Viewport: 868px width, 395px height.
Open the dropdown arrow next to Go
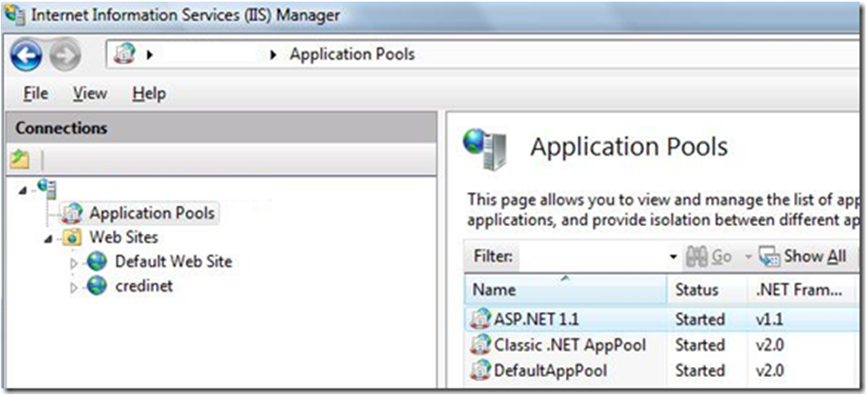pyautogui.click(x=748, y=257)
